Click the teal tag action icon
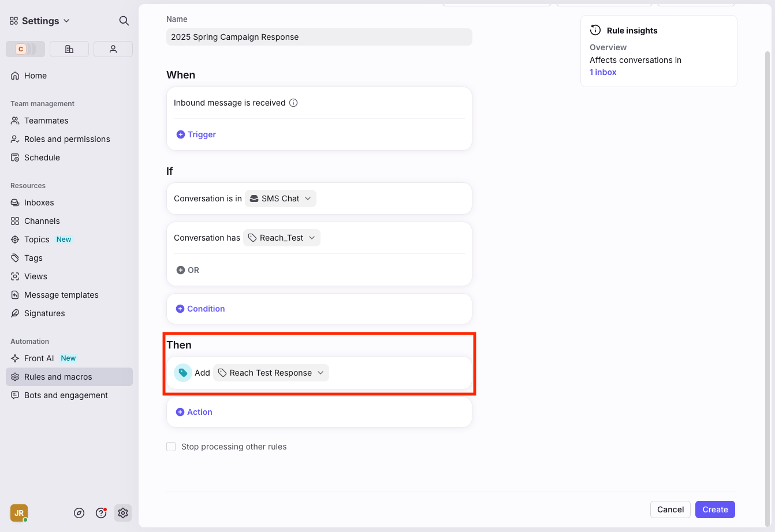The height and width of the screenshot is (532, 775). [183, 373]
